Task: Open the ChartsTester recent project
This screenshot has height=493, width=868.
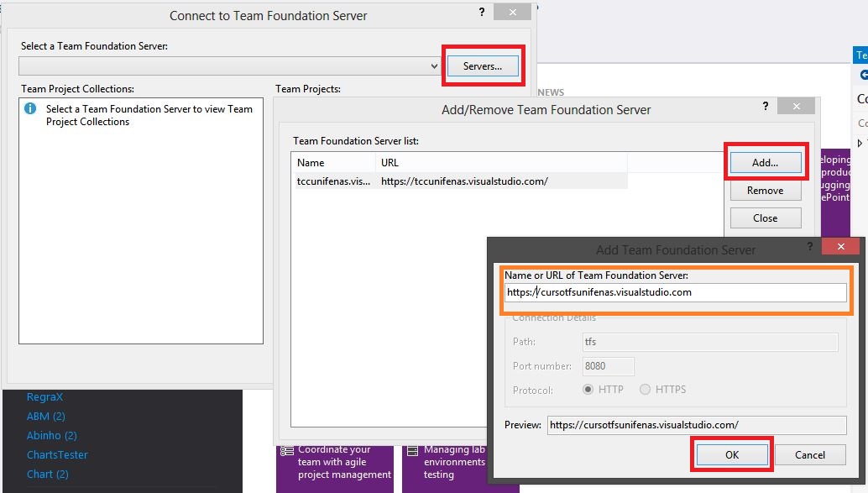Action: [57, 454]
